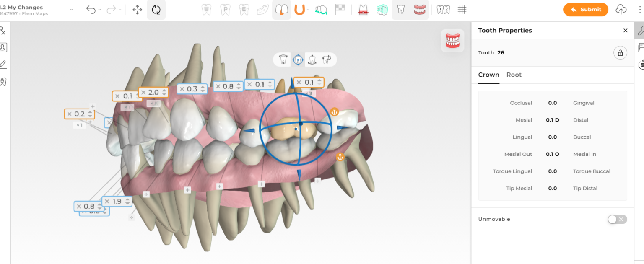Increase the 2.0 spacing value stepper
The image size is (644, 264).
165,90
